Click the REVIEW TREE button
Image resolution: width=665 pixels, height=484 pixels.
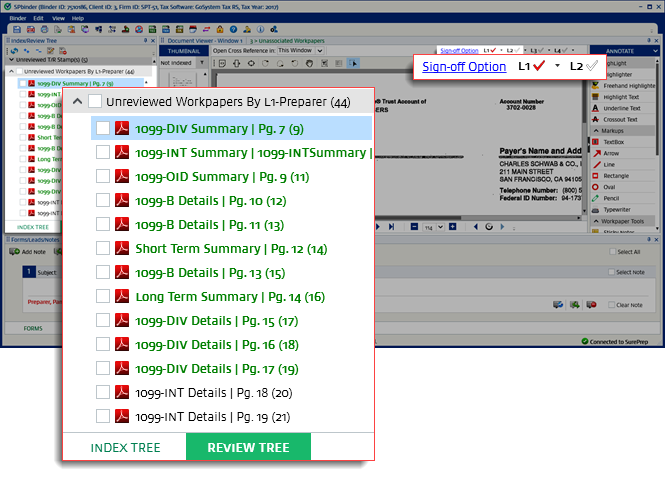248,447
